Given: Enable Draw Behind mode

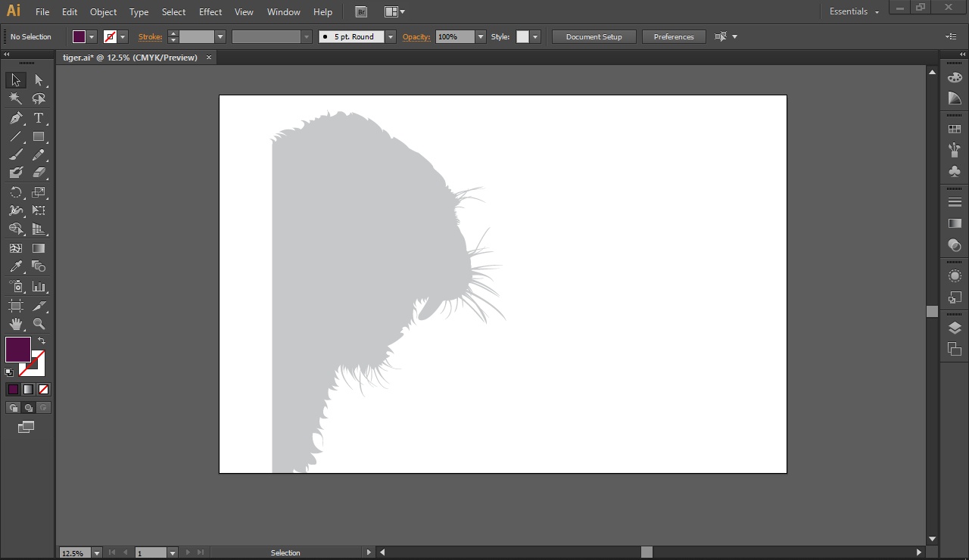Looking at the screenshot, I should pyautogui.click(x=29, y=408).
